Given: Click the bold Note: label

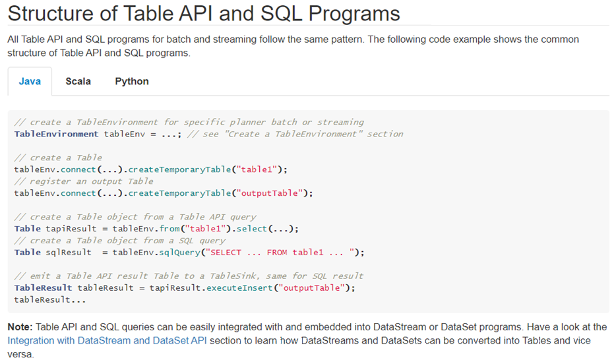Looking at the screenshot, I should (20, 327).
